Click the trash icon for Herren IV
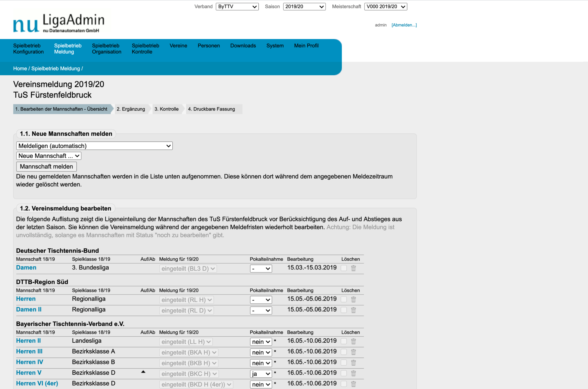Viewport: 588px width, 389px height. [x=354, y=363]
